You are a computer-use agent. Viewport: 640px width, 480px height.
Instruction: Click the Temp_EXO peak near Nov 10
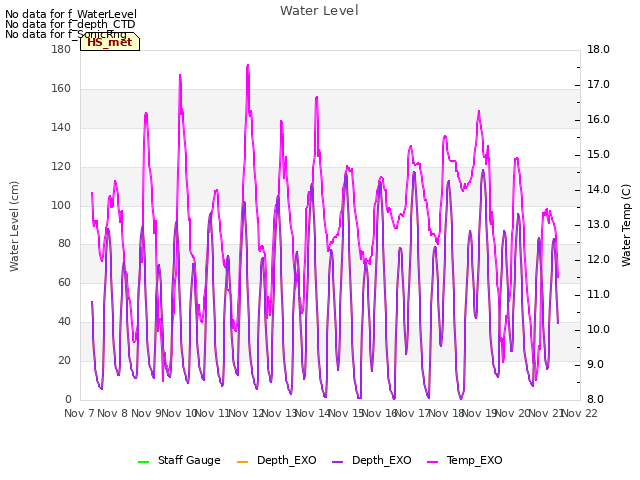[180, 75]
